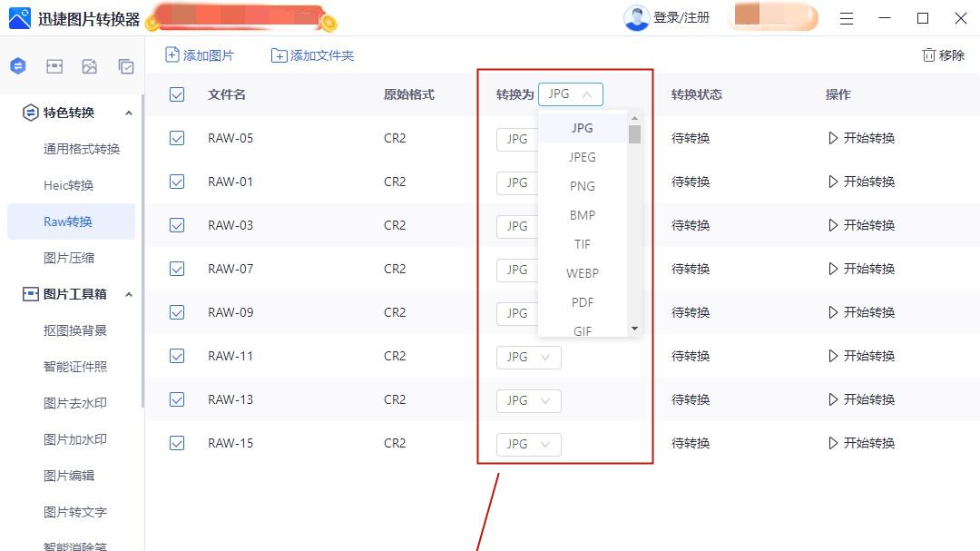Click the user avatar icon next to 登录/注册
The height and width of the screenshot is (551, 980).
click(x=636, y=16)
